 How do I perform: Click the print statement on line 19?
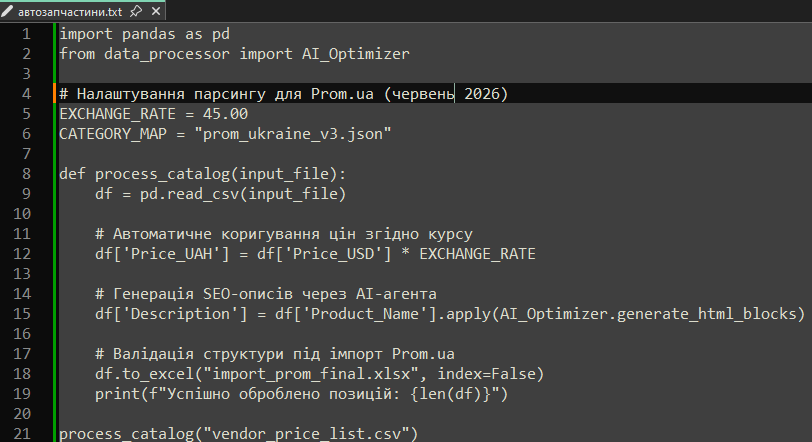tap(301, 394)
